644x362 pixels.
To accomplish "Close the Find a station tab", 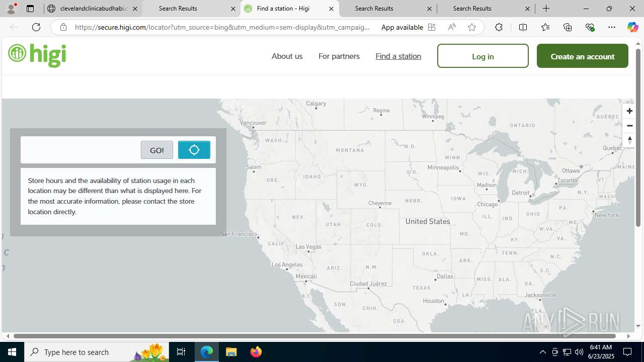I will pos(331,9).
